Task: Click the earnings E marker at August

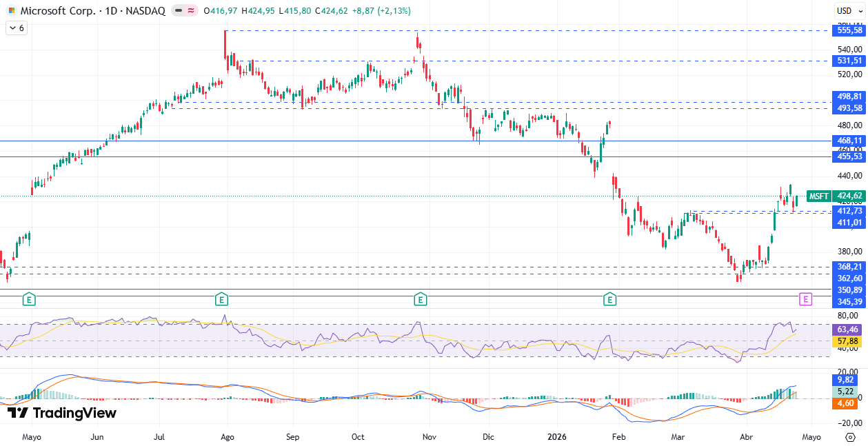Action: (x=221, y=299)
